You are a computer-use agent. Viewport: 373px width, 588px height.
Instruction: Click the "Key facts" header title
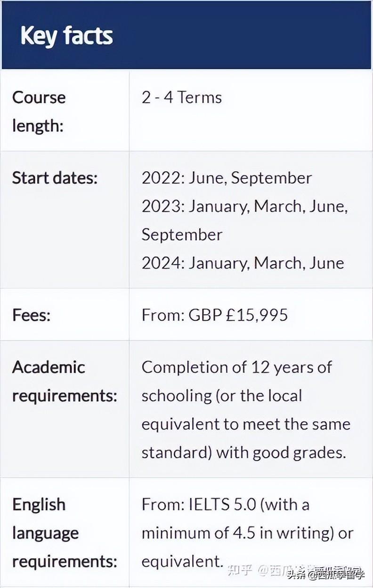click(x=66, y=36)
